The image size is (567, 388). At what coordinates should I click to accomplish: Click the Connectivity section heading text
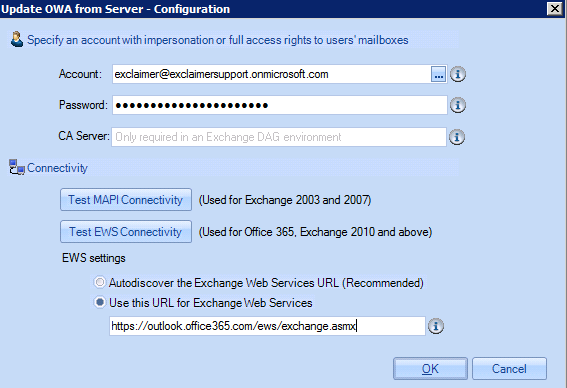(x=57, y=168)
